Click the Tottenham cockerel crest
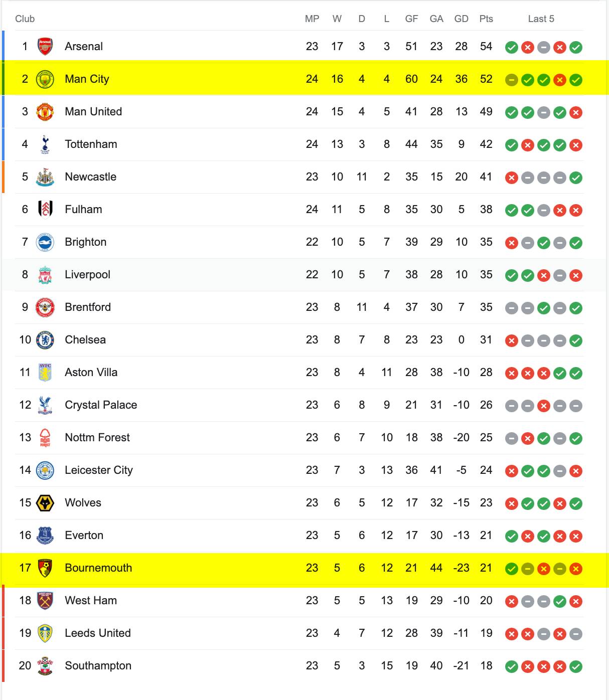Screen dimensions: 609x700 pos(45,144)
